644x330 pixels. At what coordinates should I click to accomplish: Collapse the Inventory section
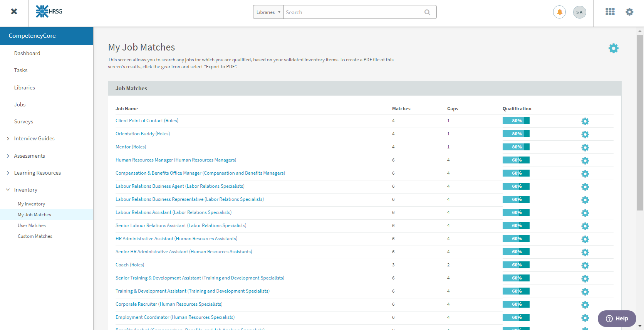[25, 190]
